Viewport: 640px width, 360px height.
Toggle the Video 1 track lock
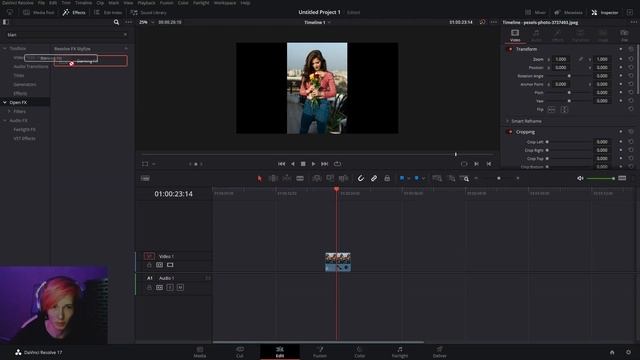point(149,265)
